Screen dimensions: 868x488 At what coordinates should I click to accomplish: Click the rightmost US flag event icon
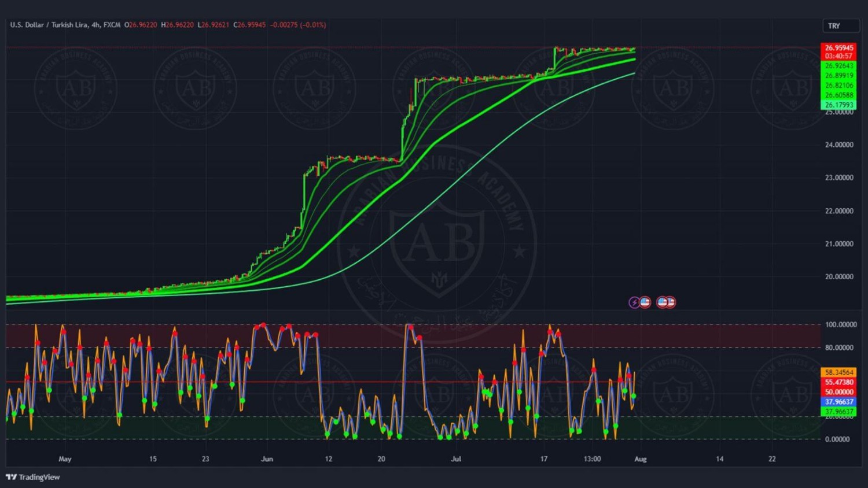point(670,302)
